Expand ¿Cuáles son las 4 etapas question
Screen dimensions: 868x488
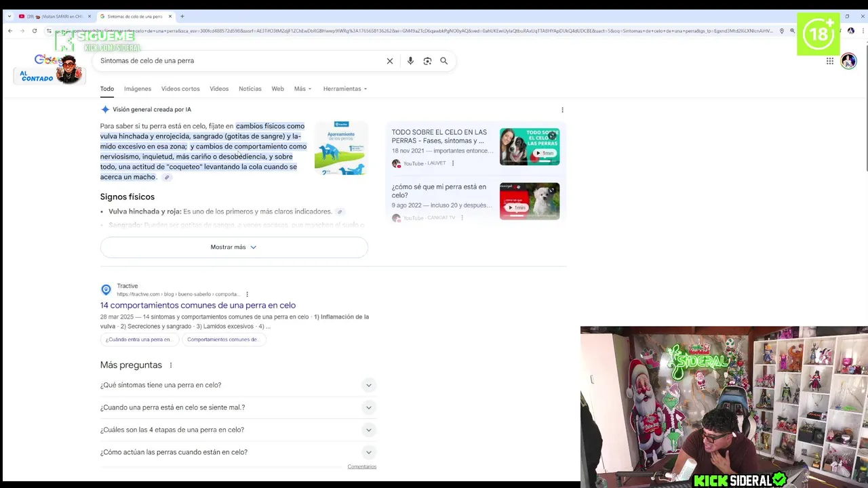pyautogui.click(x=237, y=430)
